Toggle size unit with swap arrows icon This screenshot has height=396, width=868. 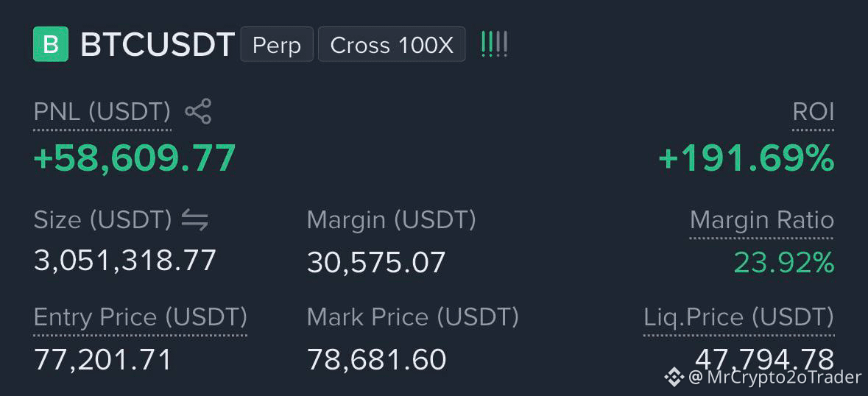coord(195,221)
